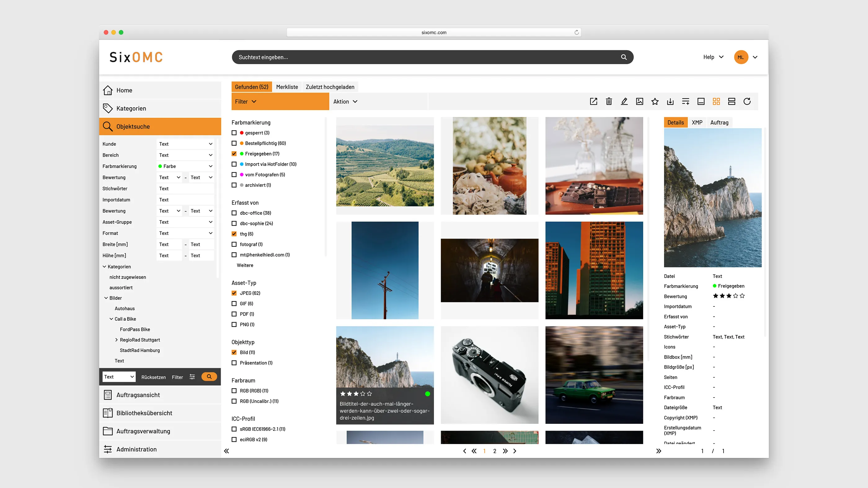Click the pencil edit icon
868x488 pixels.
tap(624, 101)
